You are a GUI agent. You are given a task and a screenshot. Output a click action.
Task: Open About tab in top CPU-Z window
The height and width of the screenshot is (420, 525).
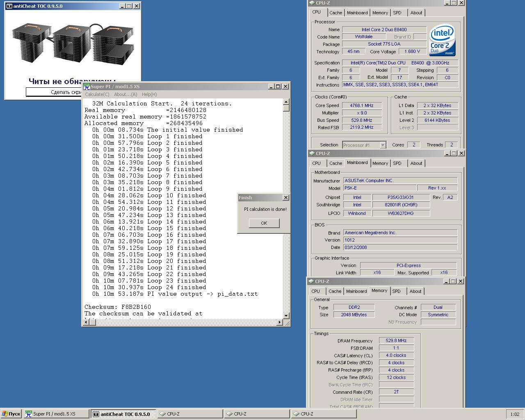[x=416, y=13]
